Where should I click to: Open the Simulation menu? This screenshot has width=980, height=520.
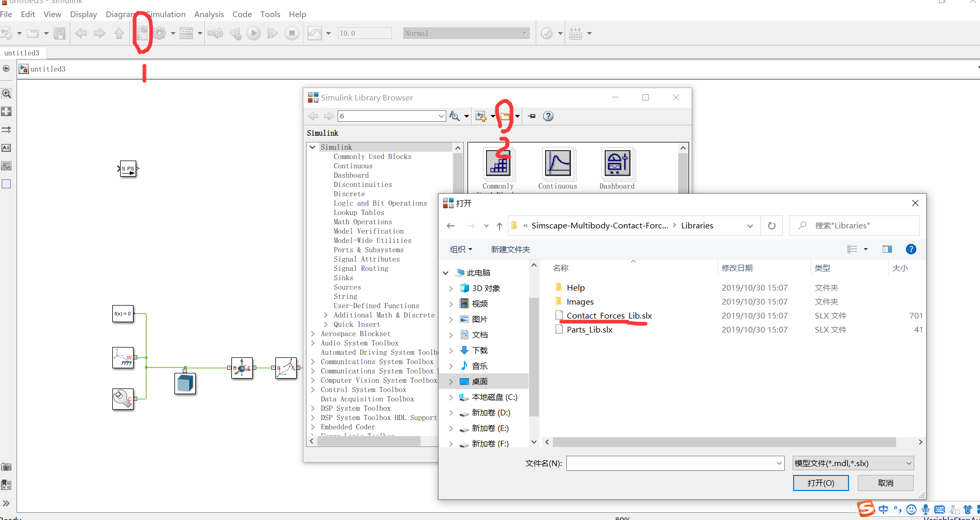tap(166, 14)
